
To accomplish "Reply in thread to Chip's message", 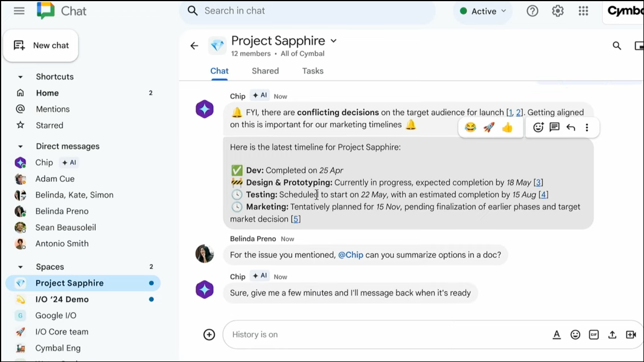I will 554,127.
